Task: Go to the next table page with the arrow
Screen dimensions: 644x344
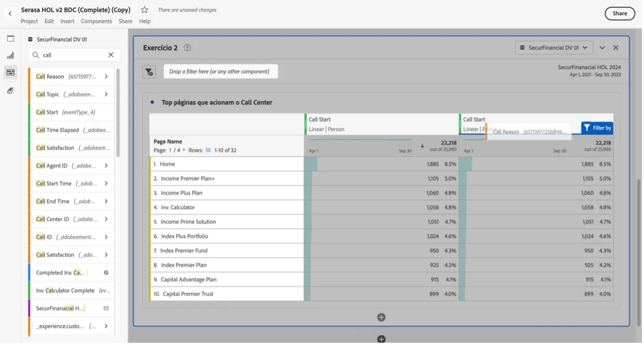Action: pyautogui.click(x=184, y=150)
